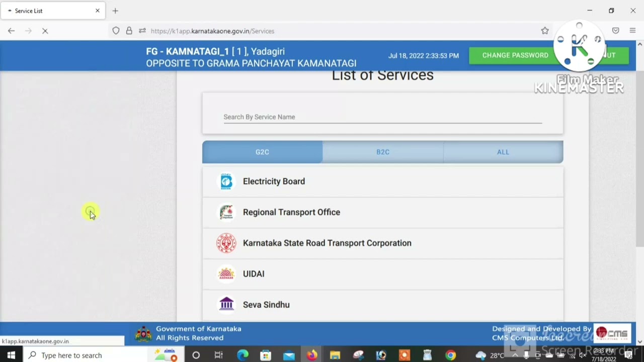Click the UIDAI Aadhaar logo icon
The width and height of the screenshot is (644, 362).
(226, 274)
